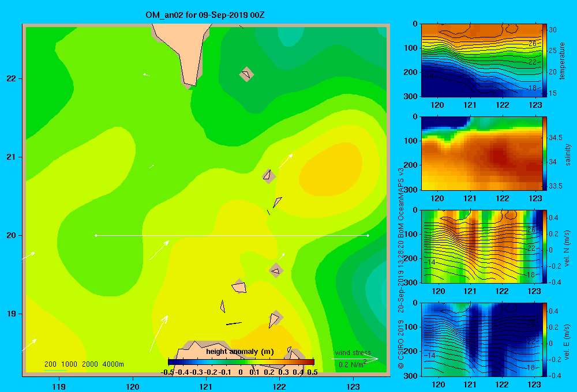
Task: Open the salinity depth section panel
Action: point(481,153)
